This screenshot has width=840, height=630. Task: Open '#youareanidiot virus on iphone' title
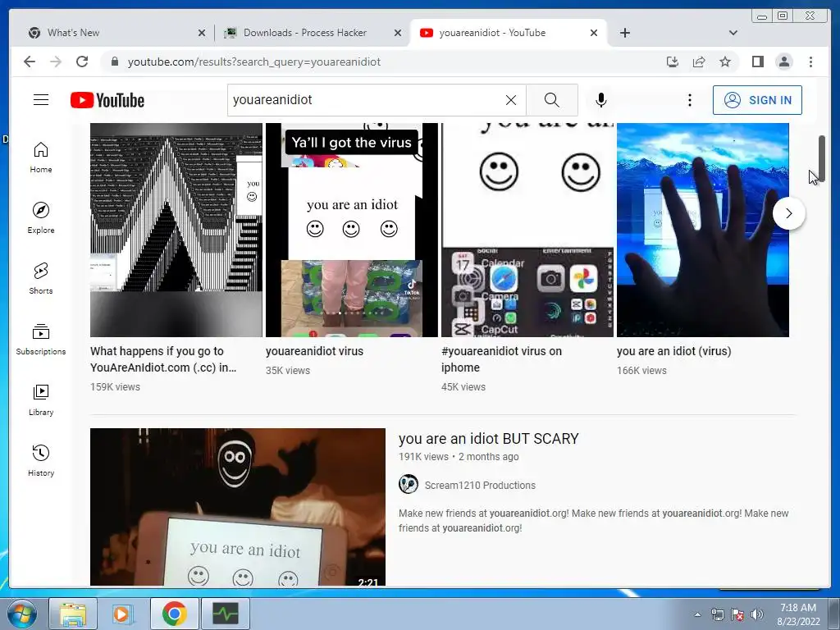501,359
